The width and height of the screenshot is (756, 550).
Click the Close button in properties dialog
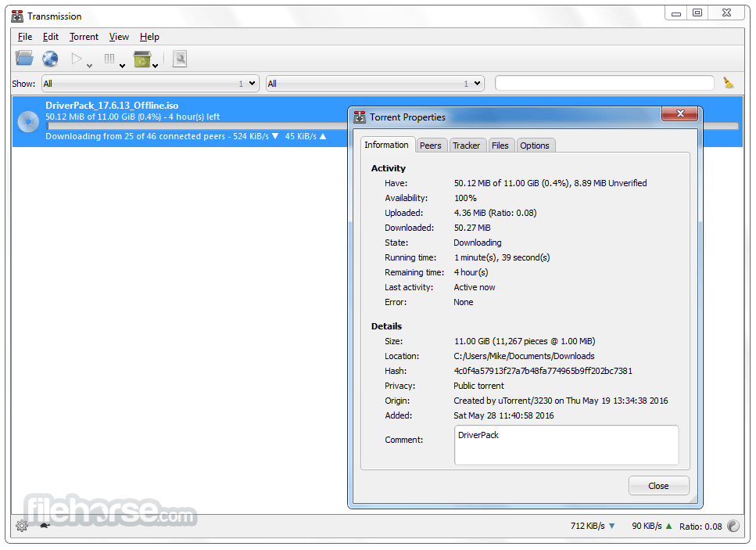658,486
